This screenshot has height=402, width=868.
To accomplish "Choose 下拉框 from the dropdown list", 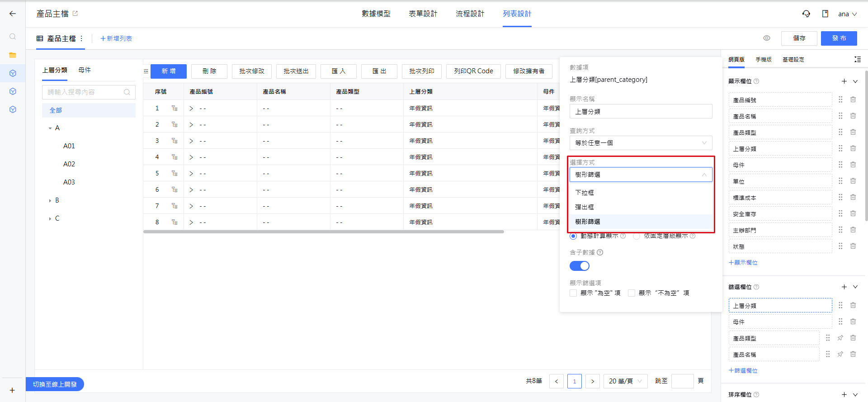I will 641,193.
